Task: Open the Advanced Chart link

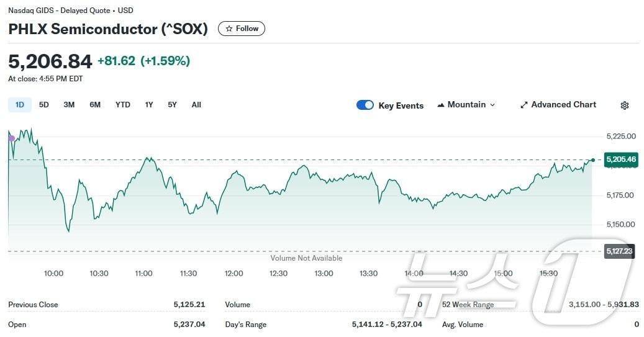Action: pos(563,105)
